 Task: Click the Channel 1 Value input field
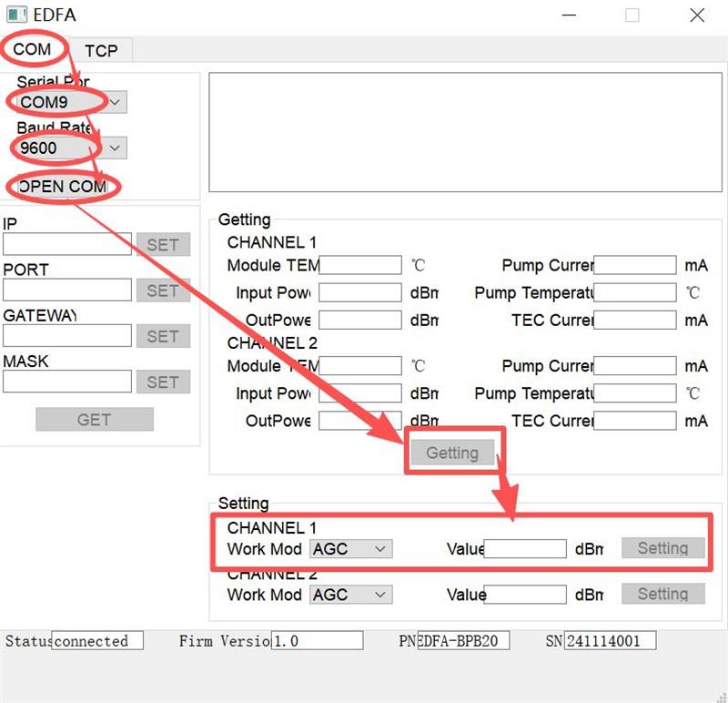[525, 549]
